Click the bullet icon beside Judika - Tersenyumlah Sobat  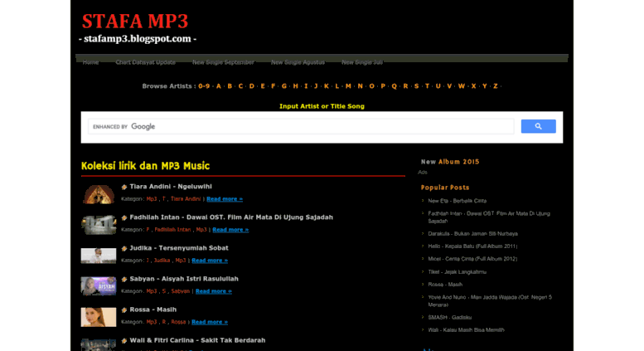pyautogui.click(x=124, y=249)
